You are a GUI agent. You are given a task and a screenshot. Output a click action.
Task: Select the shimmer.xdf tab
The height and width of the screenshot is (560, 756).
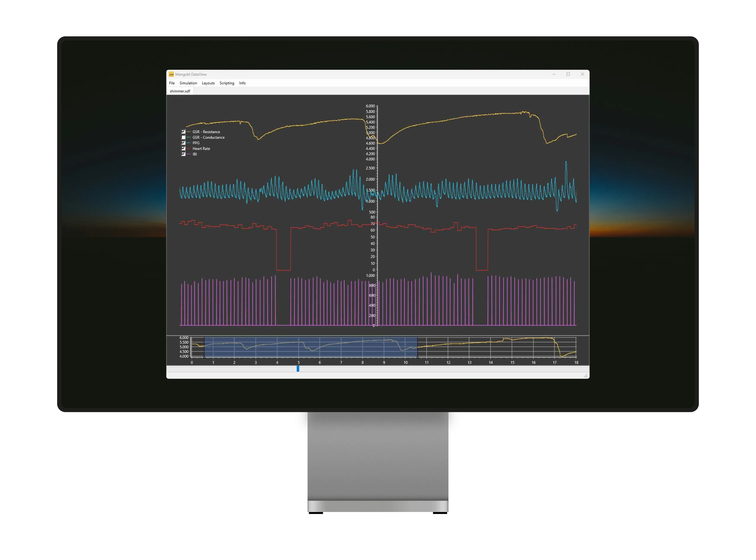180,91
